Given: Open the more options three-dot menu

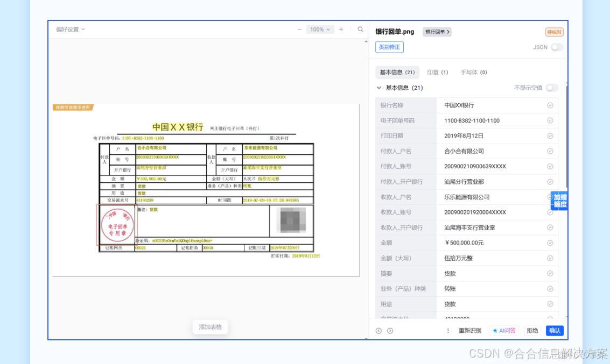Looking at the screenshot, I should (448, 331).
